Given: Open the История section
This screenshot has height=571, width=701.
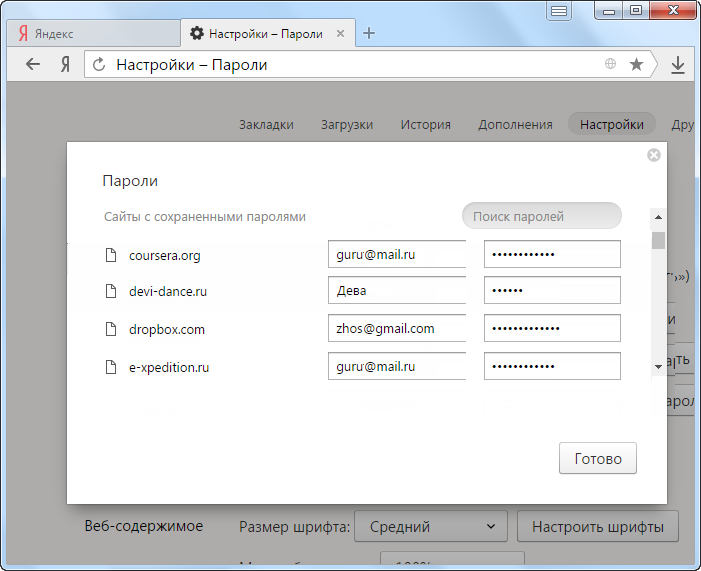Looking at the screenshot, I should pos(426,124).
